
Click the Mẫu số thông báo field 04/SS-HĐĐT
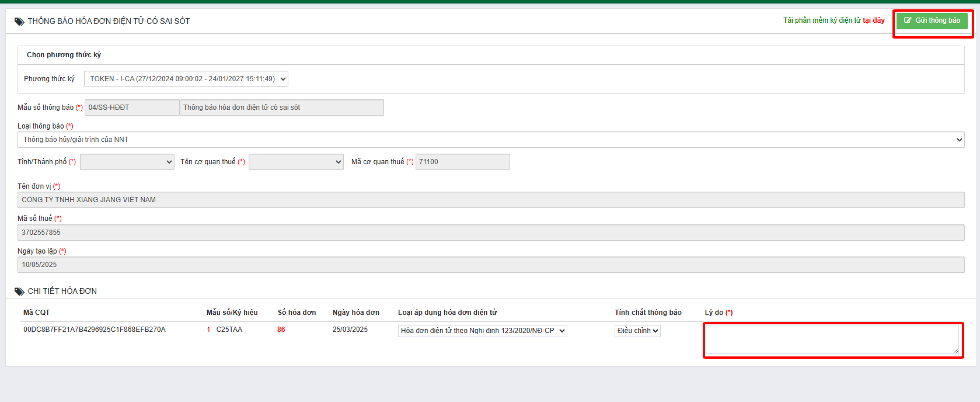(132, 108)
